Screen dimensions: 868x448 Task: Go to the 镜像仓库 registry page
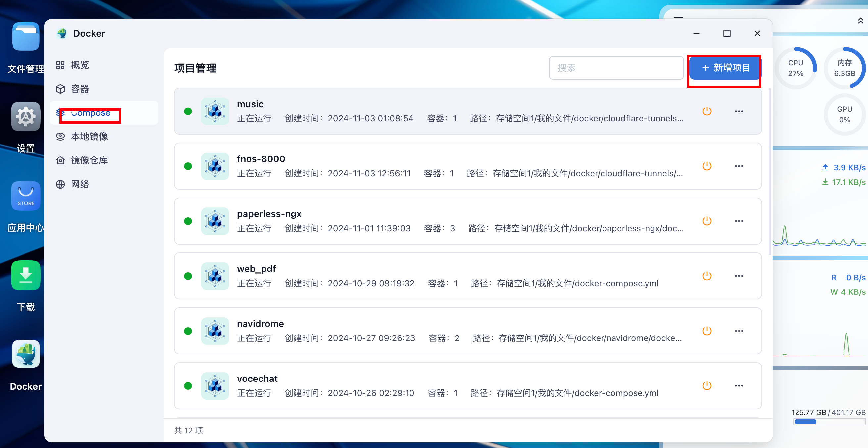pos(89,160)
